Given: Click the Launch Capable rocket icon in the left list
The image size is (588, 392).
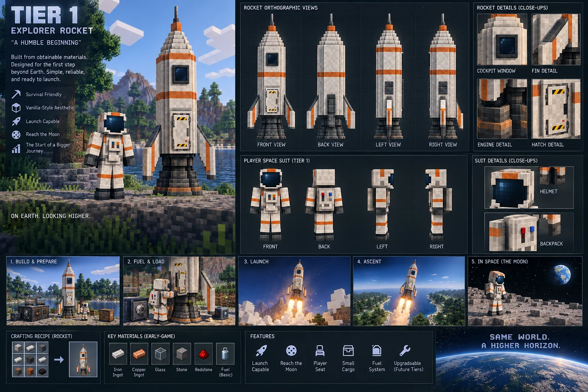Looking at the screenshot, I should 16,121.
